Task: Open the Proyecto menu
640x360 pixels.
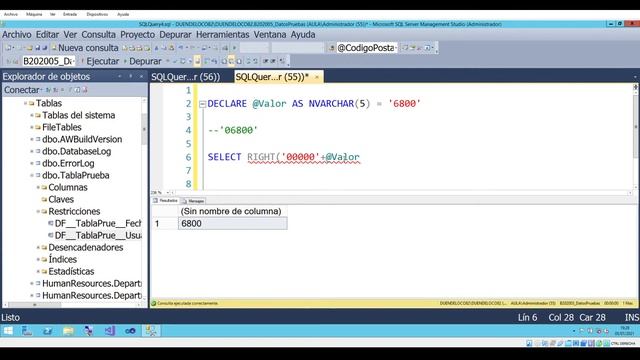Action: [x=137, y=35]
